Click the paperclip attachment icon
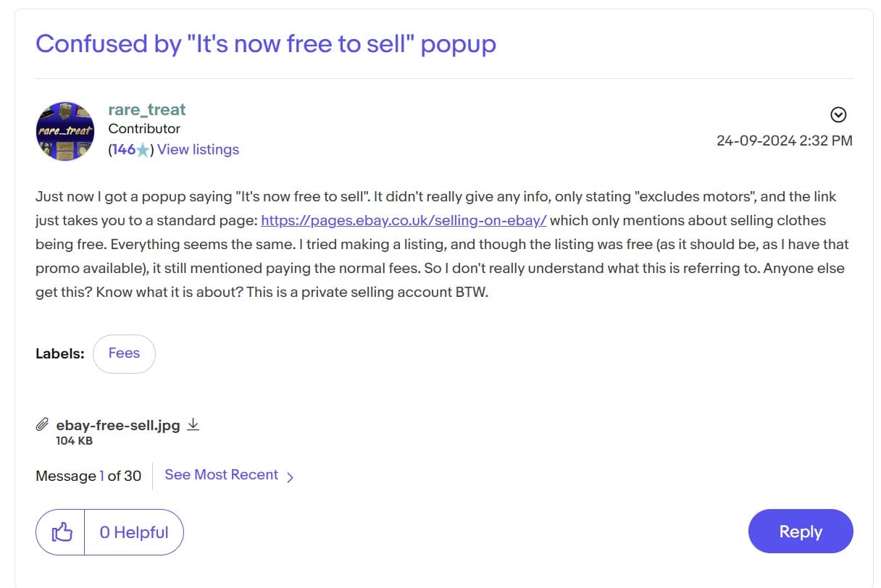 pyautogui.click(x=43, y=425)
